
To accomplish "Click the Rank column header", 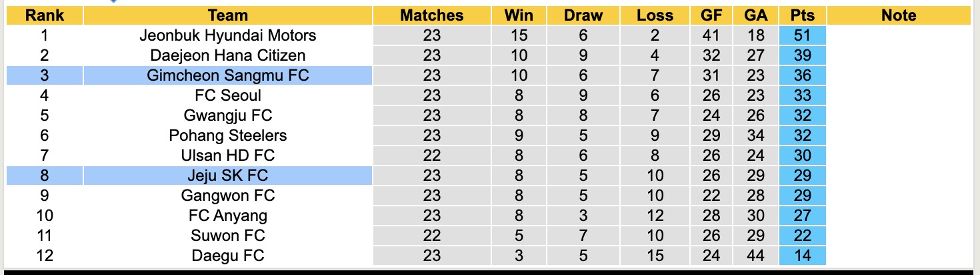I will pyautogui.click(x=44, y=15).
